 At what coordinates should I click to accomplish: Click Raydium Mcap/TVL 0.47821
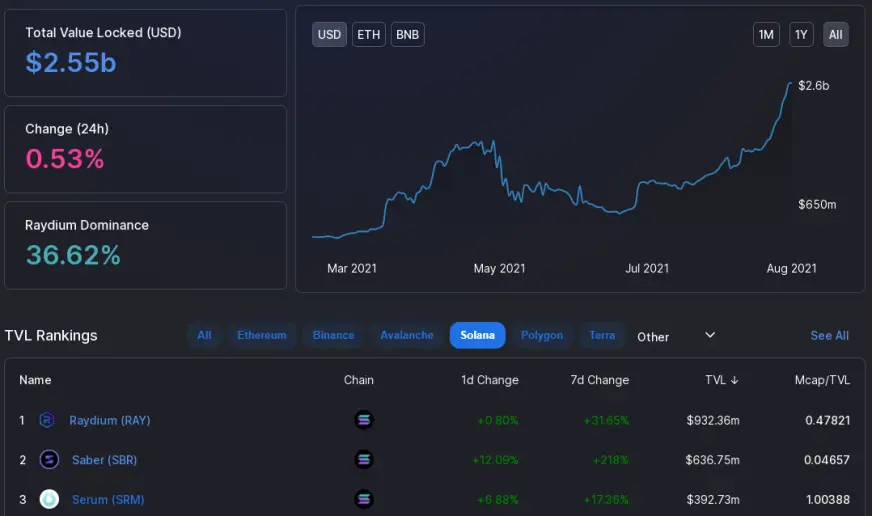[x=828, y=420]
